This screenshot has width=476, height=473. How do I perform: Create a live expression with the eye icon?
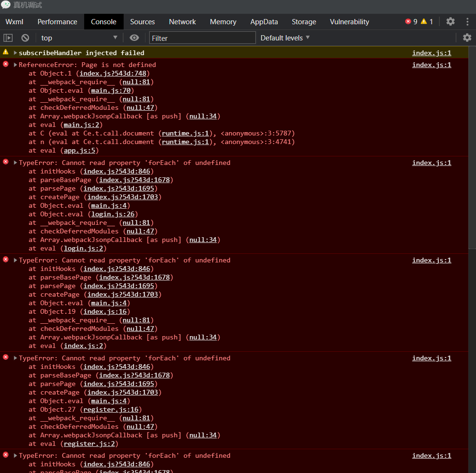click(x=134, y=38)
